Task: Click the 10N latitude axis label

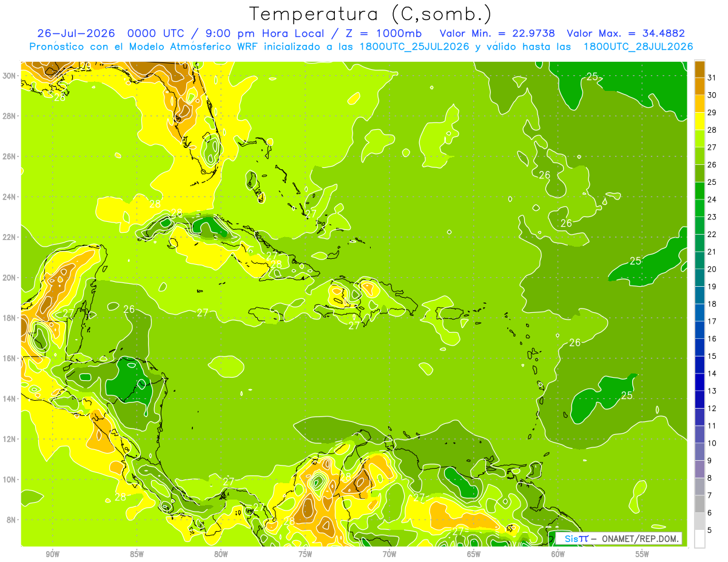Action: [9, 479]
